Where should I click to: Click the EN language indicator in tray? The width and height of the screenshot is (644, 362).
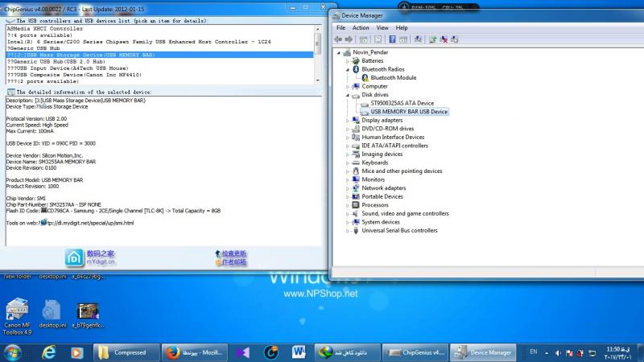534,352
